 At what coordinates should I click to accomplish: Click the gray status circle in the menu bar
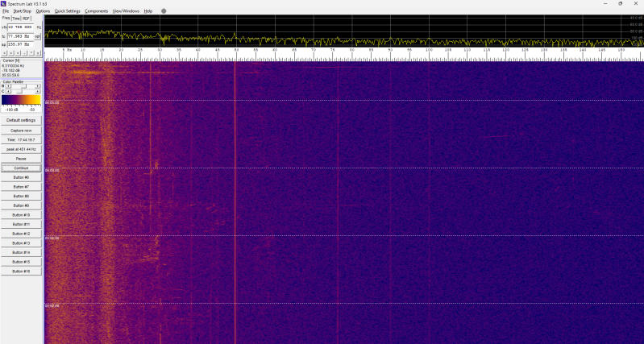point(164,11)
